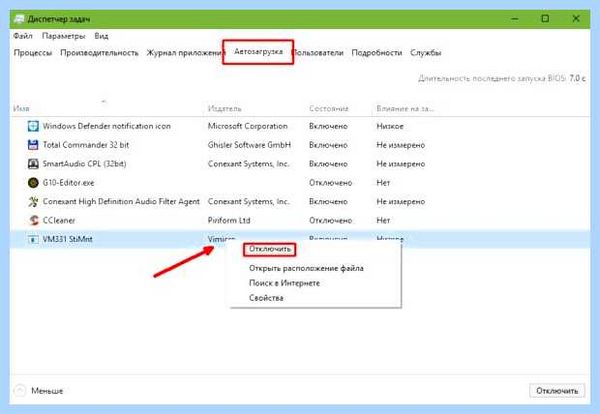The image size is (600, 414).
Task: Click the Меньше label
Action: (47, 391)
